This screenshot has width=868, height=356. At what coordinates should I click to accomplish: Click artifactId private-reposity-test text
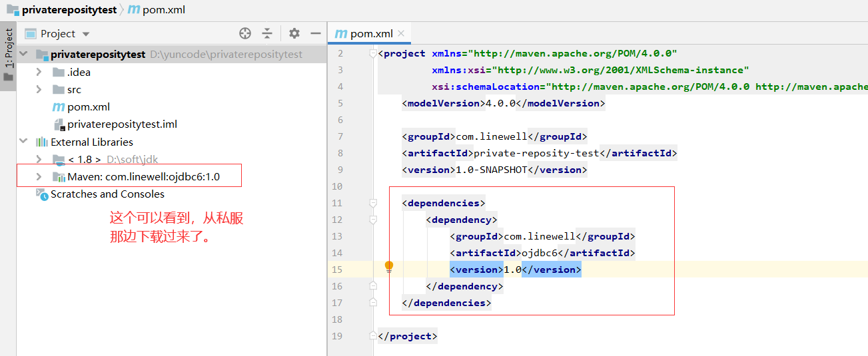pyautogui.click(x=536, y=153)
